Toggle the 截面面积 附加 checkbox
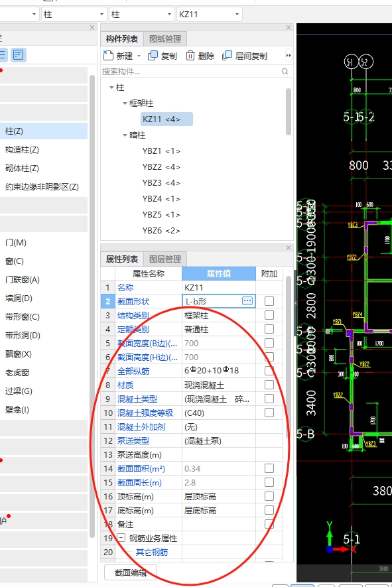This screenshot has height=587, width=392. [269, 468]
